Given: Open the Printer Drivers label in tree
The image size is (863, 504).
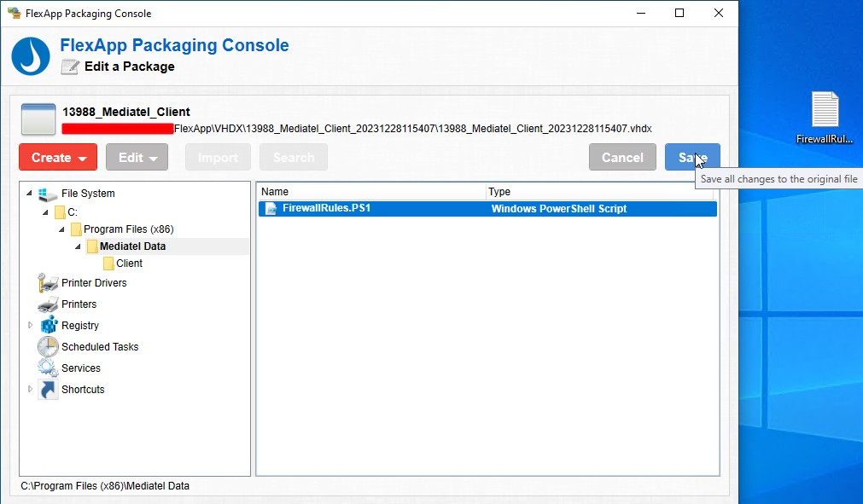Looking at the screenshot, I should tap(94, 283).
